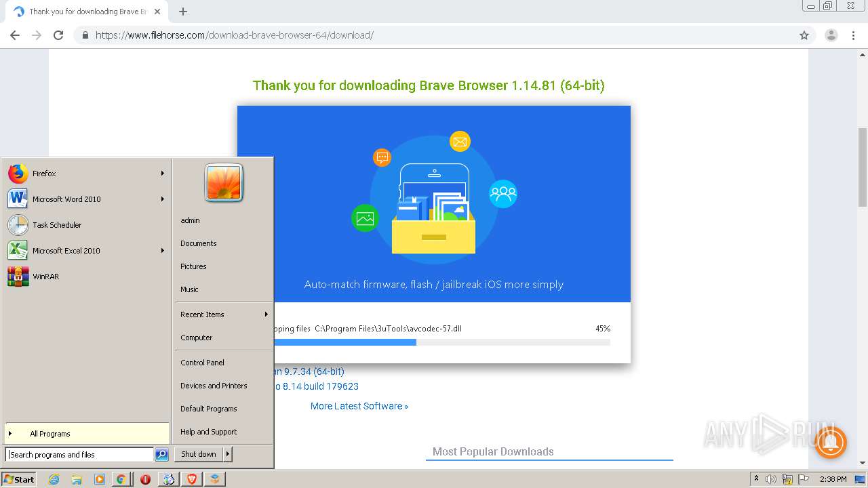Viewport: 868px width, 488px height.
Task: Reload the FileHorse page
Action: [x=58, y=35]
